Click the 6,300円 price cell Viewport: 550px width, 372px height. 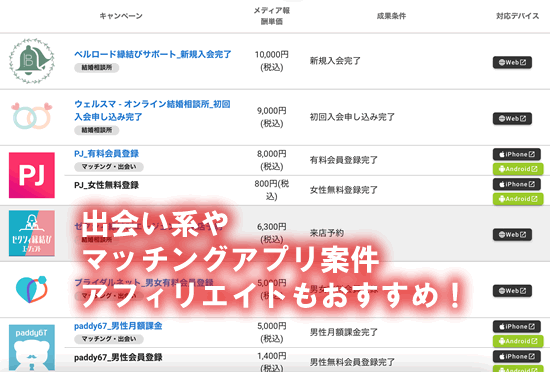tap(271, 233)
